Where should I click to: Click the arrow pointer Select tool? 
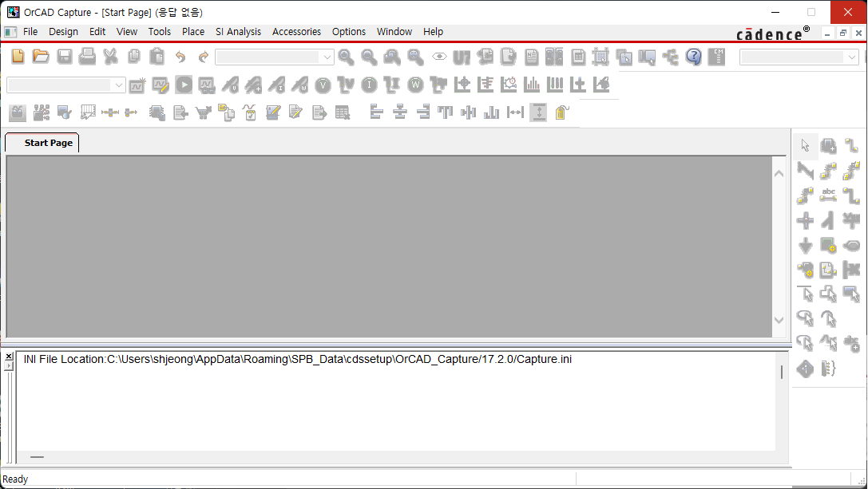pos(805,145)
